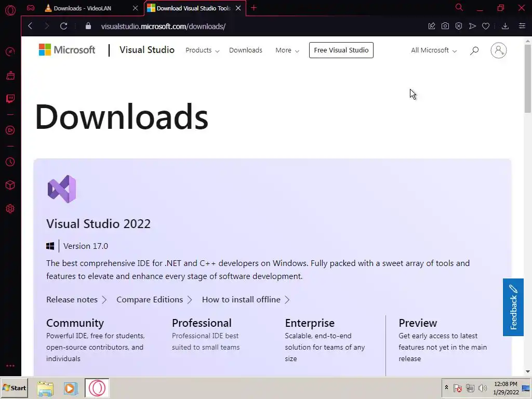Close the Visual Studio Tools tab

pyautogui.click(x=238, y=8)
